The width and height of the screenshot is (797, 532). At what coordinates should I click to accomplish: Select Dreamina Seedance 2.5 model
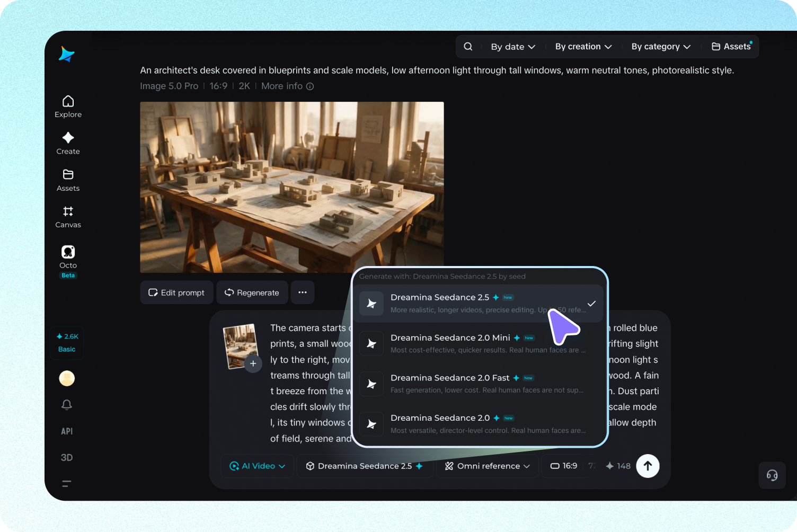tap(479, 304)
